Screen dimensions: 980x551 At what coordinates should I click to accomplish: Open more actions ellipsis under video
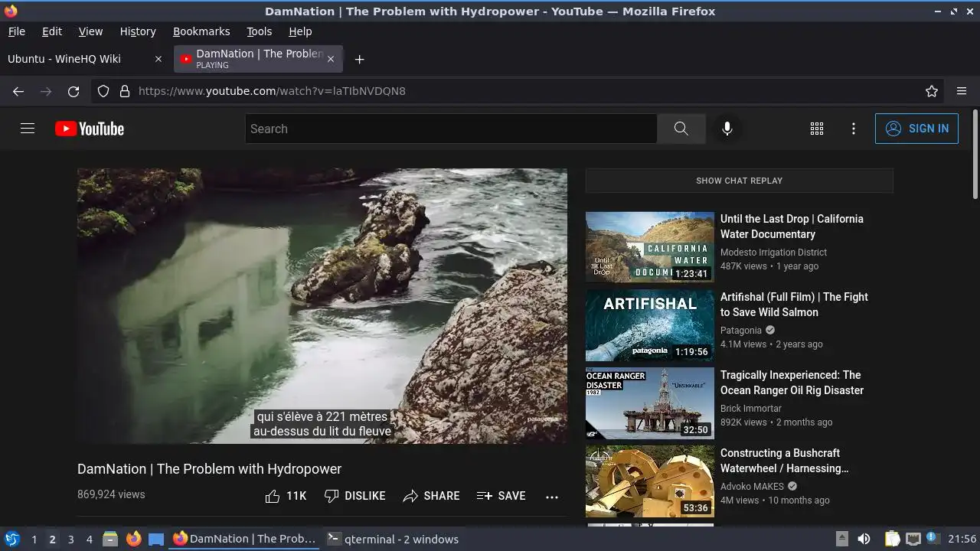552,497
